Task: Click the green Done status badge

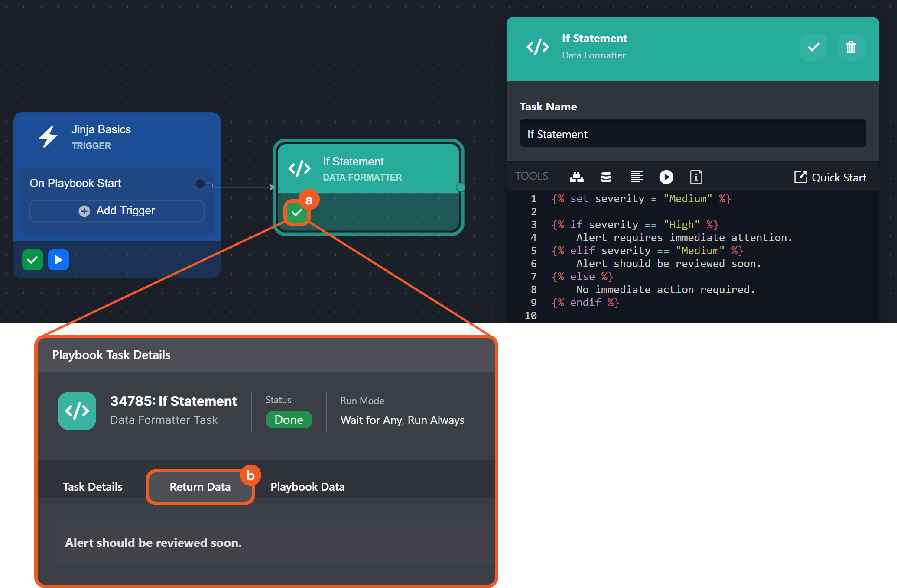Action: tap(289, 420)
